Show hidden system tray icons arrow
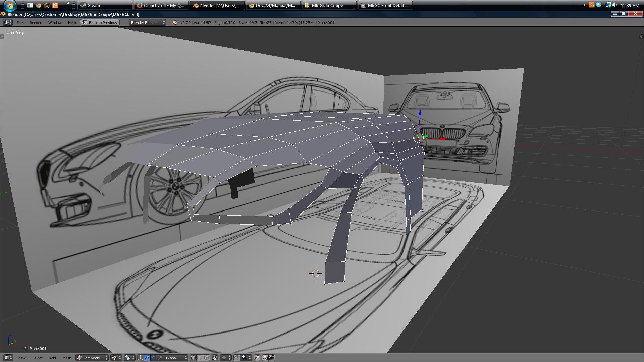Screen dimensions: 644x362 585,5
